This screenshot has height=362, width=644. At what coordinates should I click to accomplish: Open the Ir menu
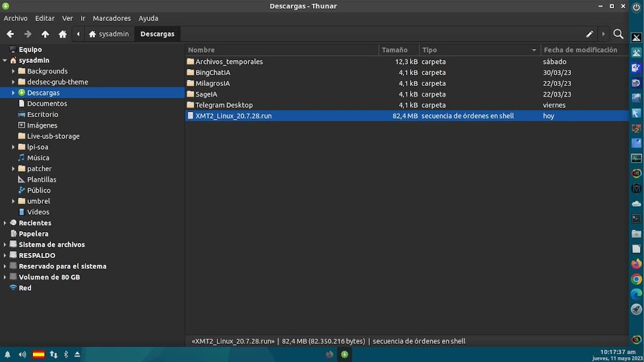click(x=83, y=18)
